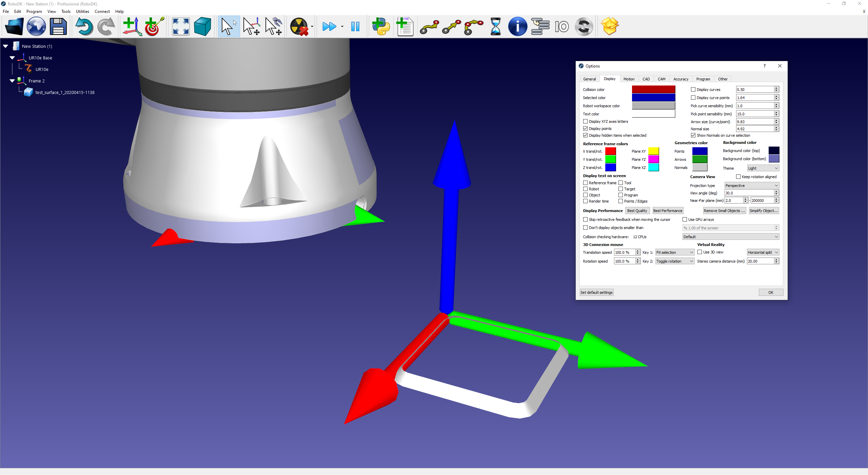Insert a linear move instruction

click(452, 26)
